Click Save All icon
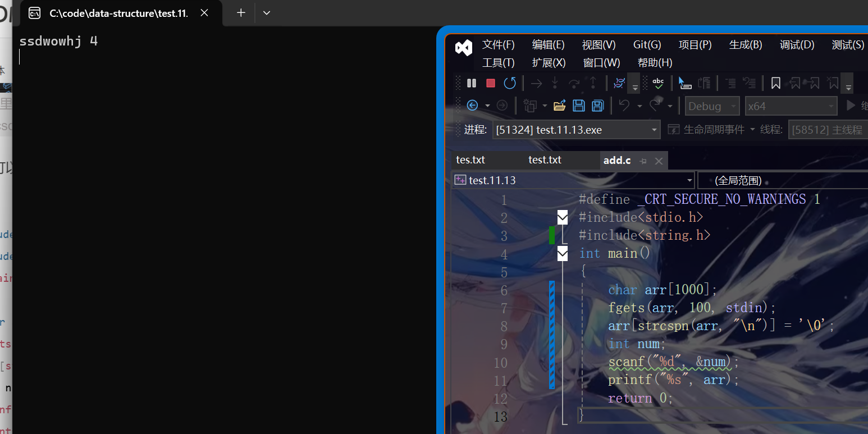Screen dimensions: 868x434 click(598, 106)
